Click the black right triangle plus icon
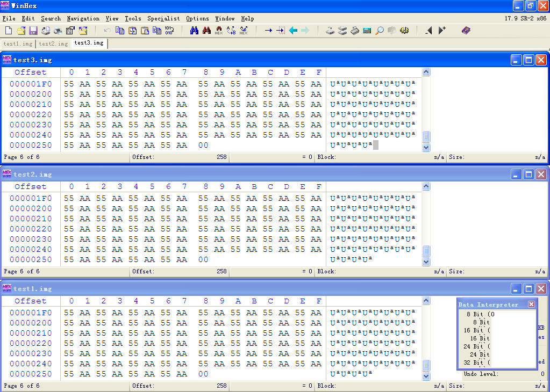 [x=441, y=31]
